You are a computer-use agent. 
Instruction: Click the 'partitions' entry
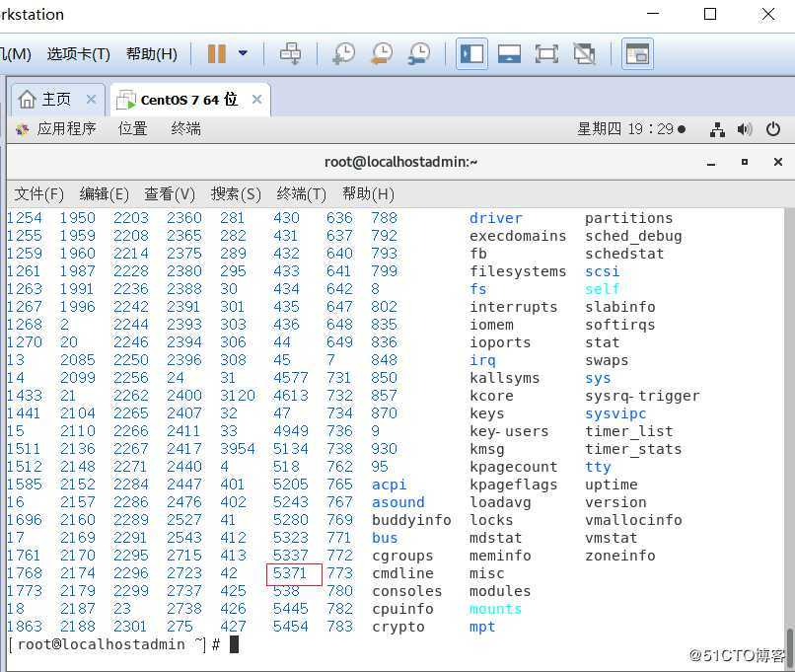[x=628, y=219]
